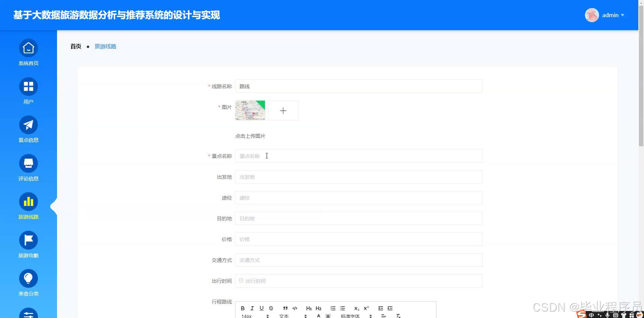This screenshot has width=644, height=318.
Task: Insert an ordered numbered list
Action: (x=333, y=308)
